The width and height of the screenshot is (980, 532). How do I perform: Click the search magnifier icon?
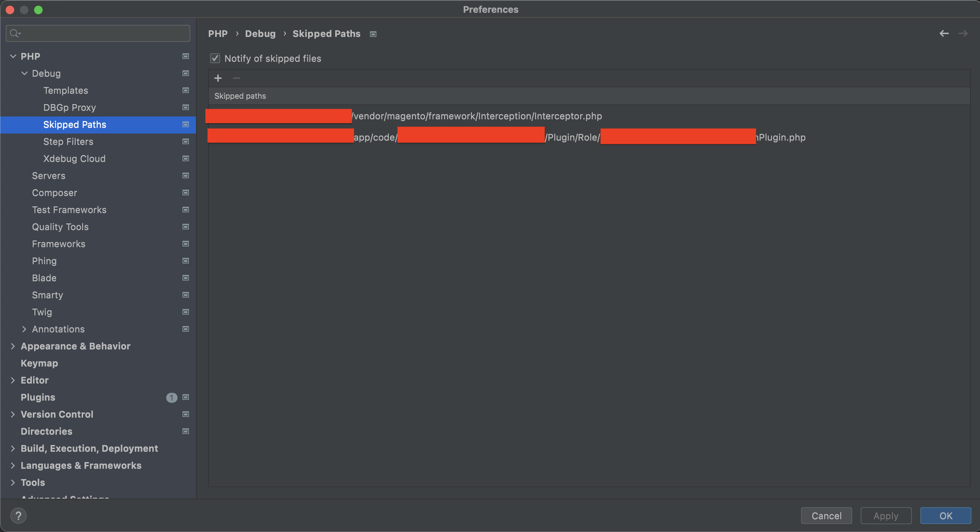point(15,33)
